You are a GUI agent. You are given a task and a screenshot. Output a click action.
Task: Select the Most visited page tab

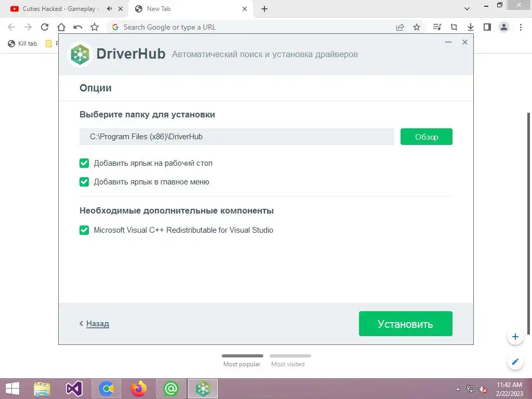pos(290,361)
